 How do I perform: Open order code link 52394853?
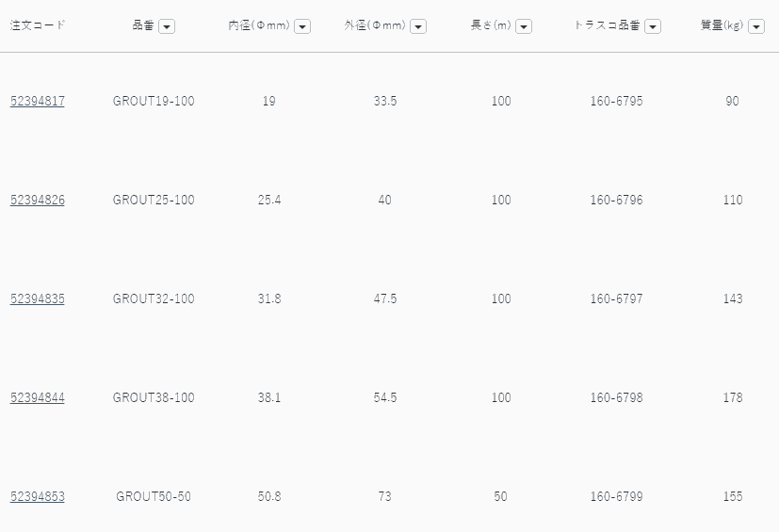pyautogui.click(x=38, y=496)
